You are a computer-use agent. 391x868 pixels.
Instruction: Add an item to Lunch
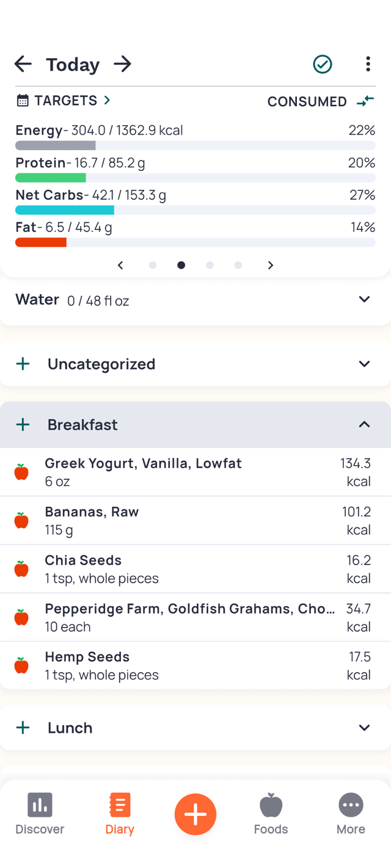point(23,728)
